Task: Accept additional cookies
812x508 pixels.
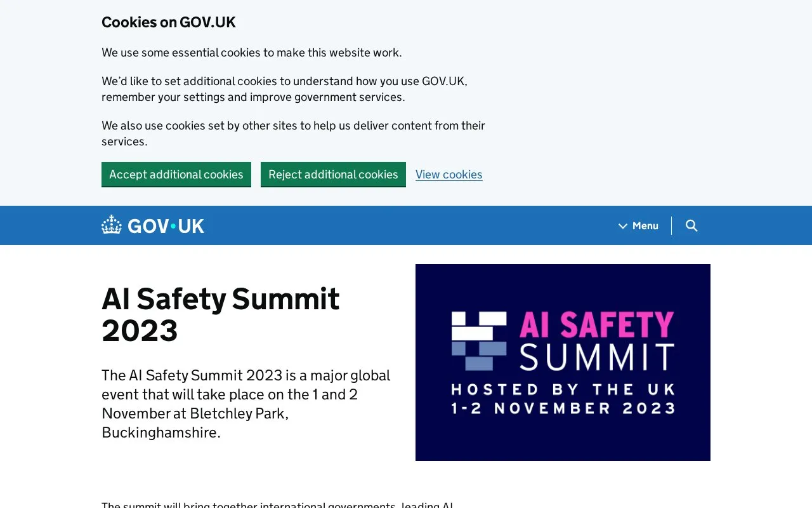Action: click(x=176, y=174)
